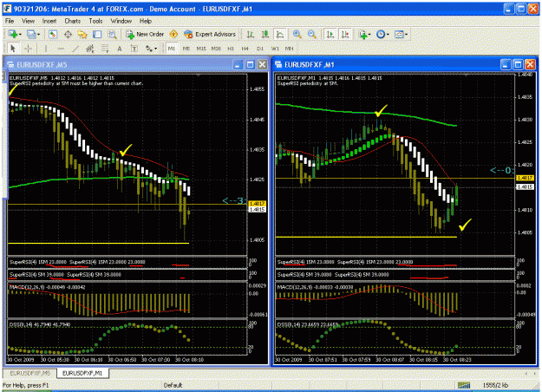The width and height of the screenshot is (542, 392).
Task: Open the File menu
Action: coord(10,21)
